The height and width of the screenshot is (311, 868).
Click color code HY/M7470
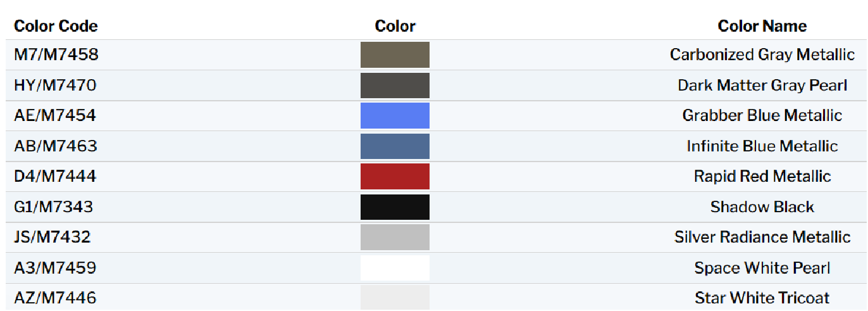[x=55, y=86]
